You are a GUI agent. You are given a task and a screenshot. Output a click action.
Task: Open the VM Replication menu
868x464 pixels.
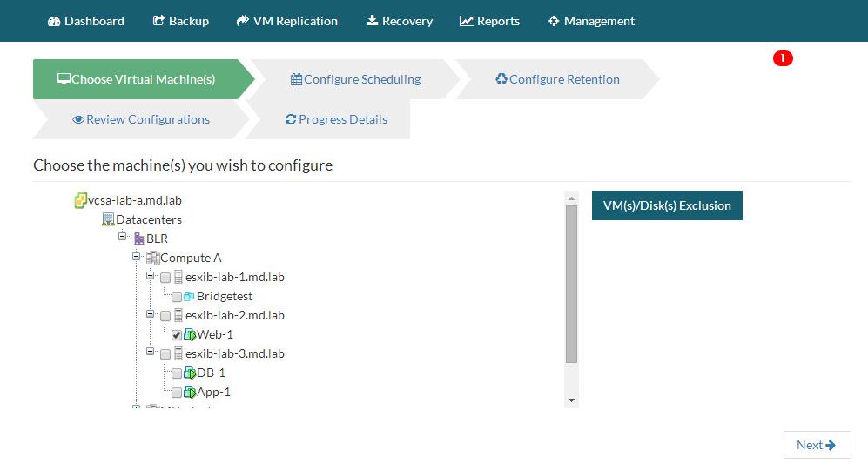coord(286,21)
